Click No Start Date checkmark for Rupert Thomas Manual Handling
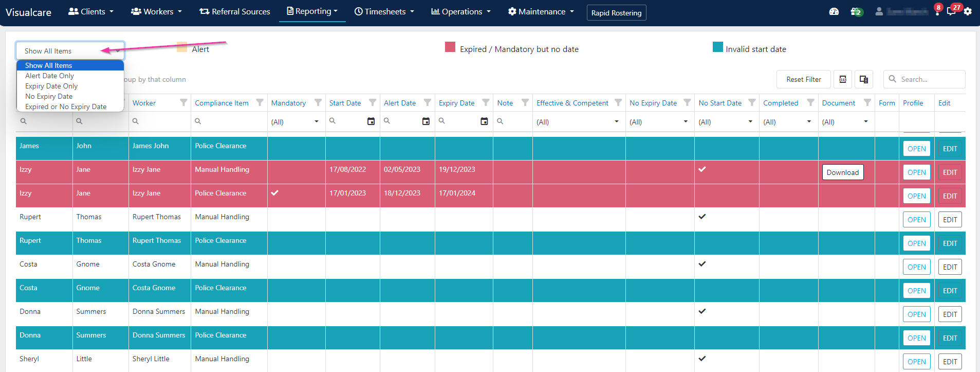Screen dimensions: 980x372 702,217
